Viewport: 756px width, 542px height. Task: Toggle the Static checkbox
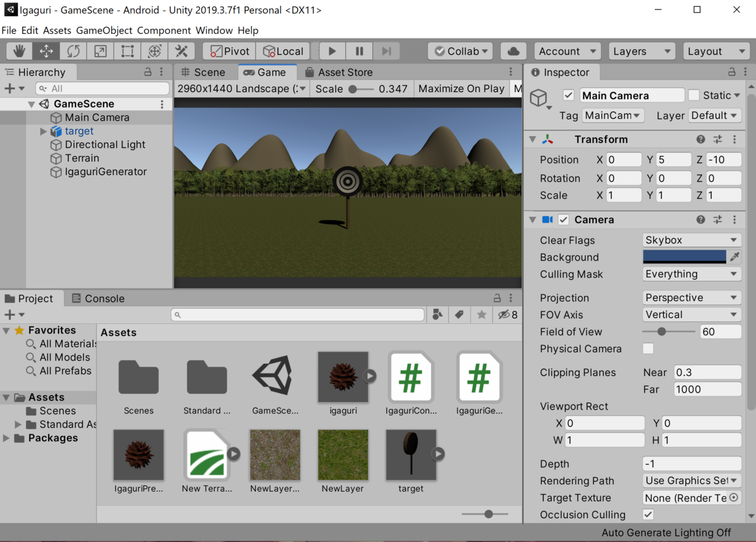694,95
